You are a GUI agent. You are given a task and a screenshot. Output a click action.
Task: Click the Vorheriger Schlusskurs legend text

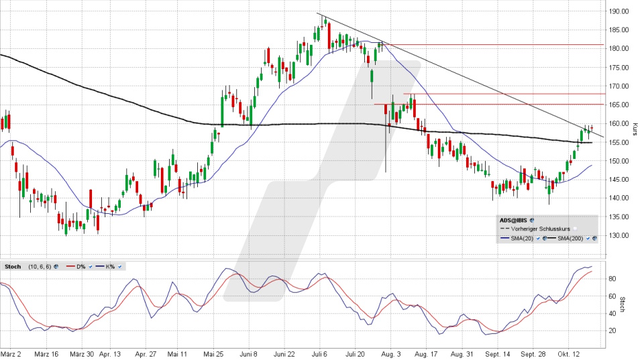click(x=541, y=229)
